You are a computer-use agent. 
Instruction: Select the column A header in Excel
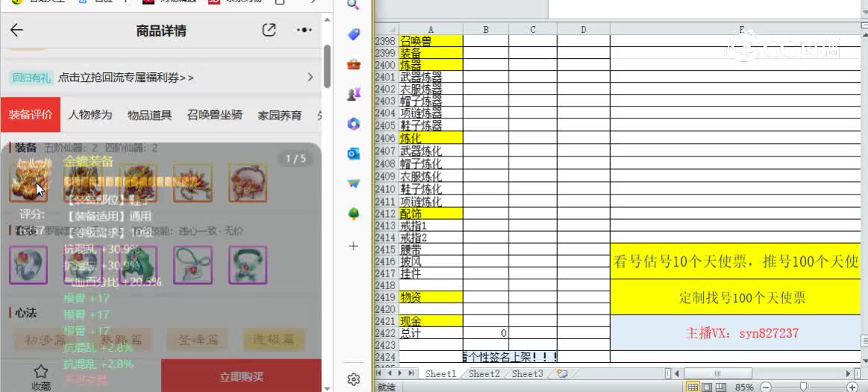point(431,29)
